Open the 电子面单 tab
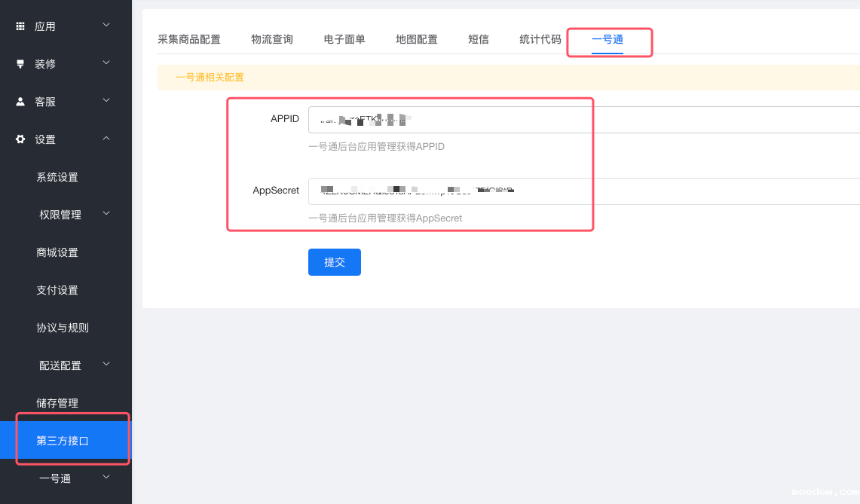This screenshot has height=504, width=860. [344, 39]
